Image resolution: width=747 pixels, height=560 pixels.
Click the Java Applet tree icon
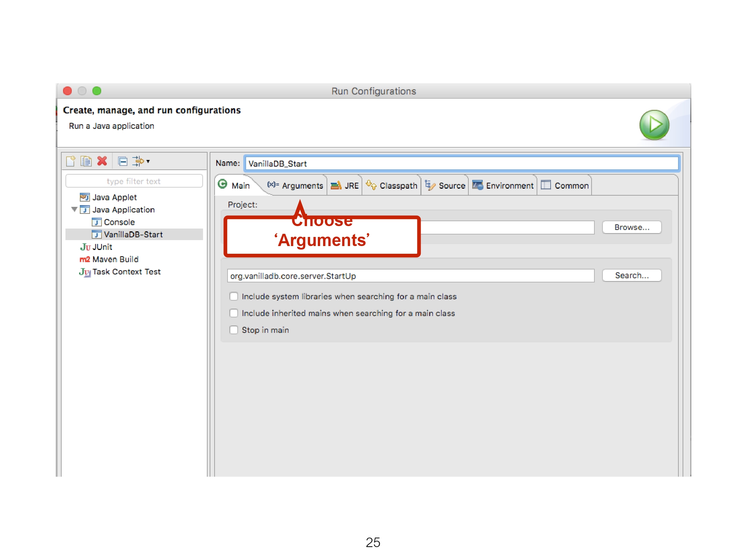[84, 197]
